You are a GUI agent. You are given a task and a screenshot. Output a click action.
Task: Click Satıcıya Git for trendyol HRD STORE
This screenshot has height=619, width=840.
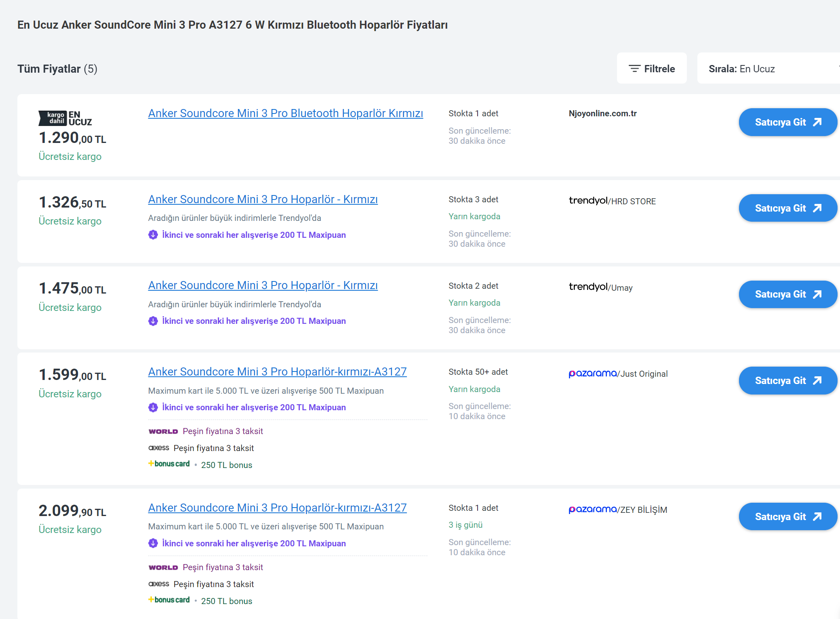(788, 208)
